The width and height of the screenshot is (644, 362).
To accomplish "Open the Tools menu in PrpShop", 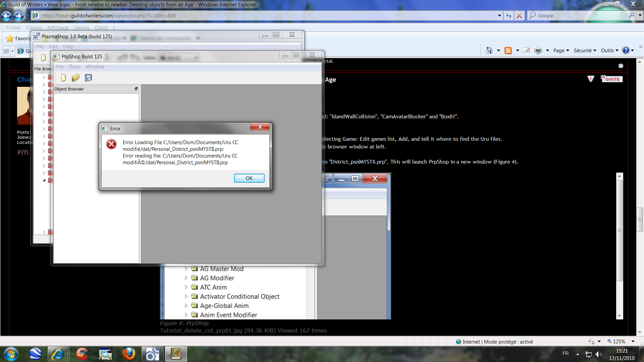I will click(x=75, y=67).
